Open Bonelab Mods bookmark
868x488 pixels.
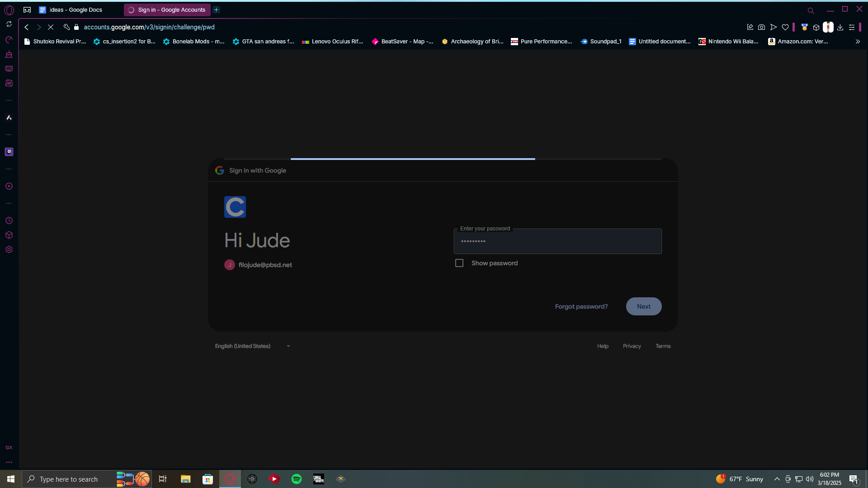(194, 42)
